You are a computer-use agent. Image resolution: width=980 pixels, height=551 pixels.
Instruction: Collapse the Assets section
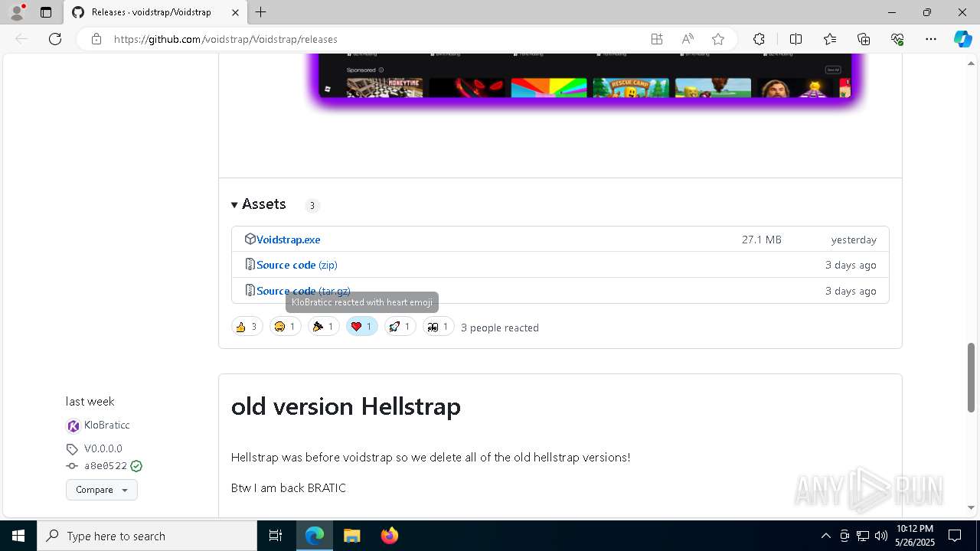(x=259, y=204)
